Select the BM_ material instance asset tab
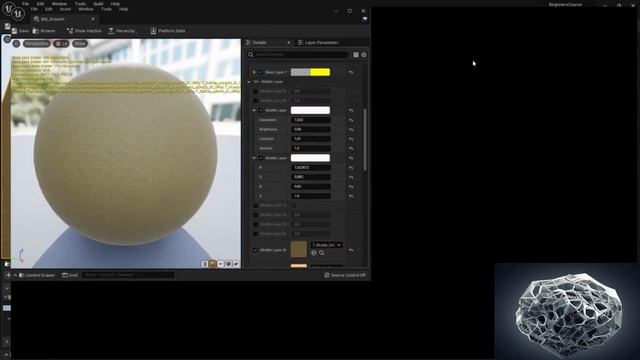 click(x=53, y=19)
